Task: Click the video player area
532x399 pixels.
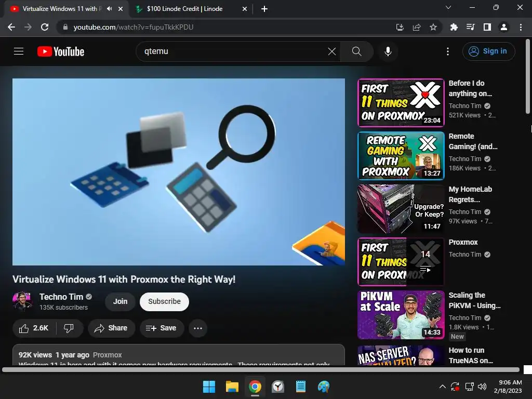Action: tap(179, 171)
